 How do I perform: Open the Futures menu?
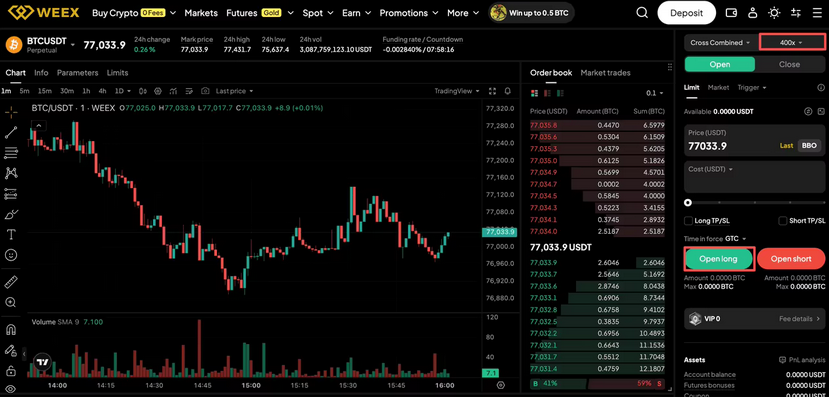[x=261, y=13]
